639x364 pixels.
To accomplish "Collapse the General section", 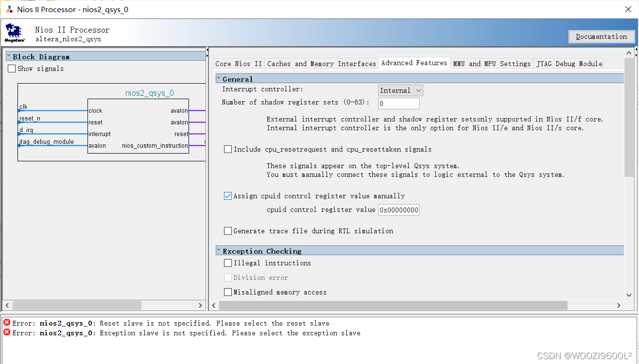I will pos(219,79).
